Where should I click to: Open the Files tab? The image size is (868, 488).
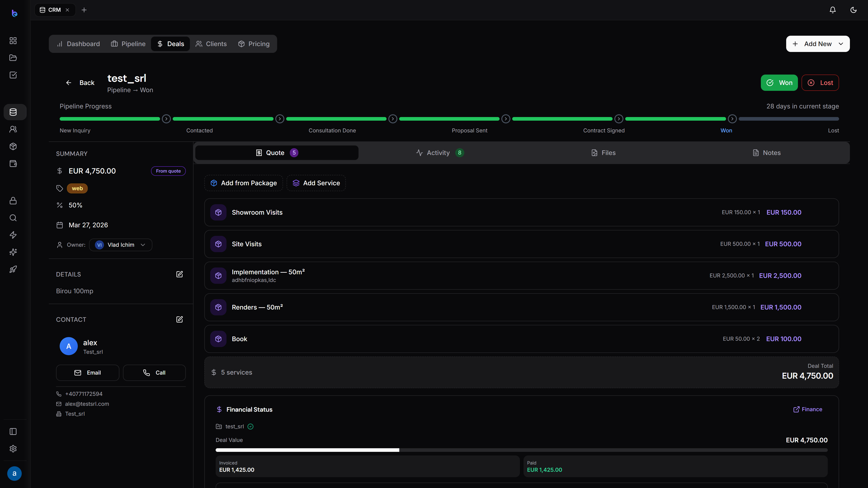604,152
